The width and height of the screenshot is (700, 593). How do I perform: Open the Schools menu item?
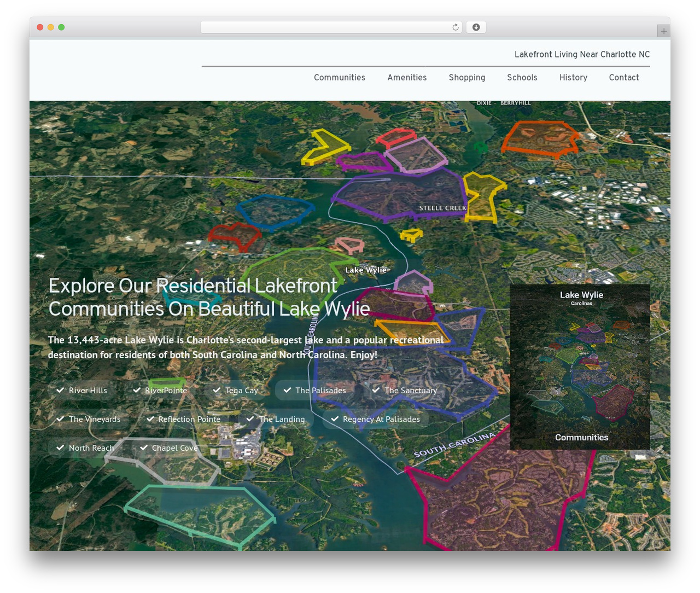pyautogui.click(x=522, y=78)
